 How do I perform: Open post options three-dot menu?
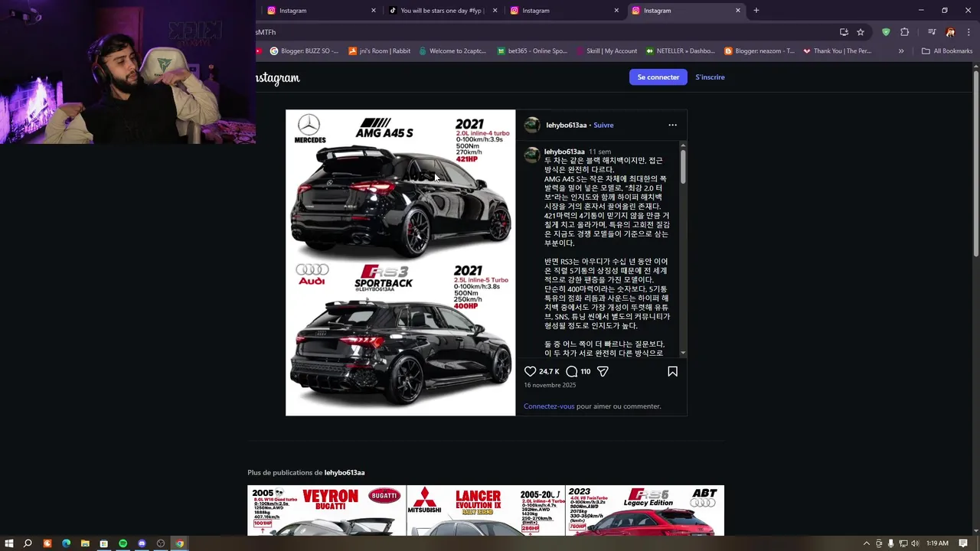pos(672,125)
